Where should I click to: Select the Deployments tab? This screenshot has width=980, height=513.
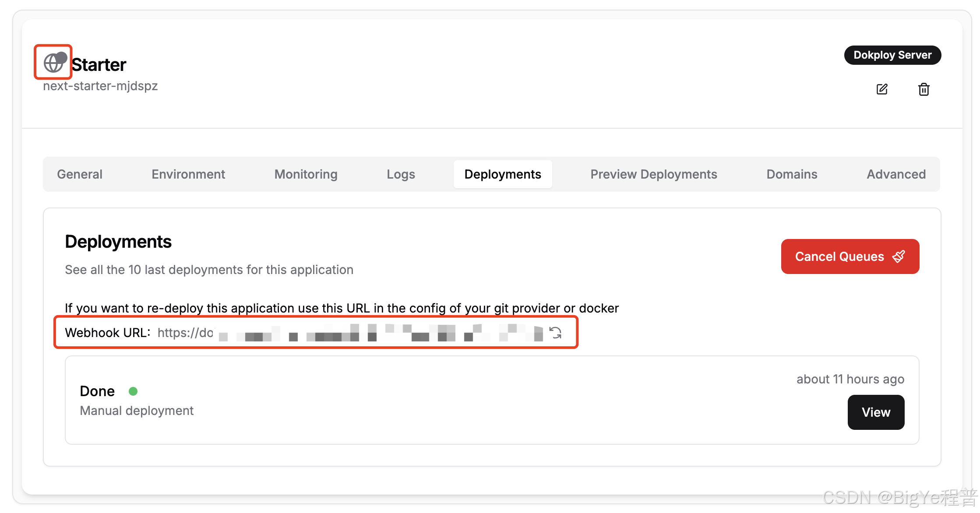502,174
